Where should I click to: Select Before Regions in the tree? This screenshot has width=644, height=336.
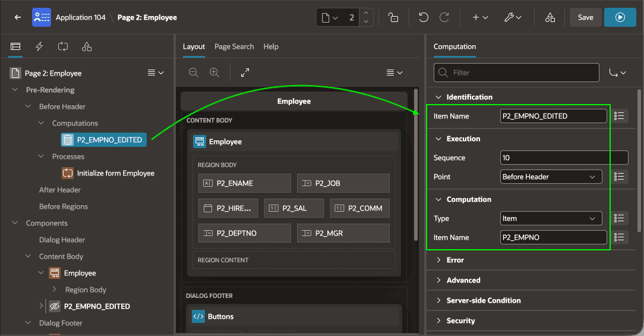[63, 206]
